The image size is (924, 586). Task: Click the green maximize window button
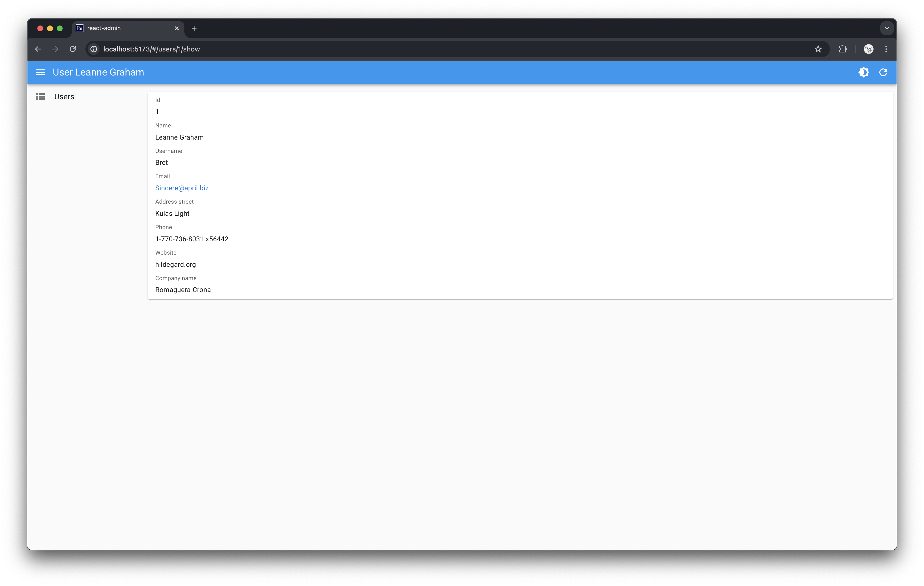[x=60, y=28]
